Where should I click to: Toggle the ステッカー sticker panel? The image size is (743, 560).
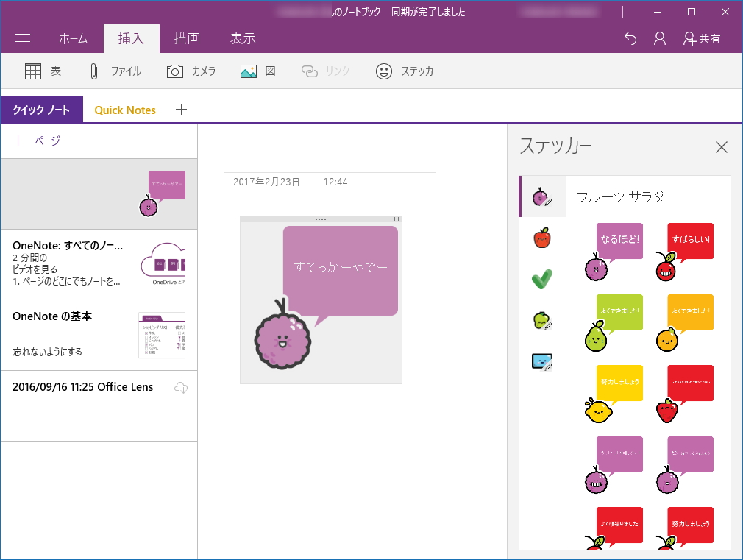click(408, 71)
